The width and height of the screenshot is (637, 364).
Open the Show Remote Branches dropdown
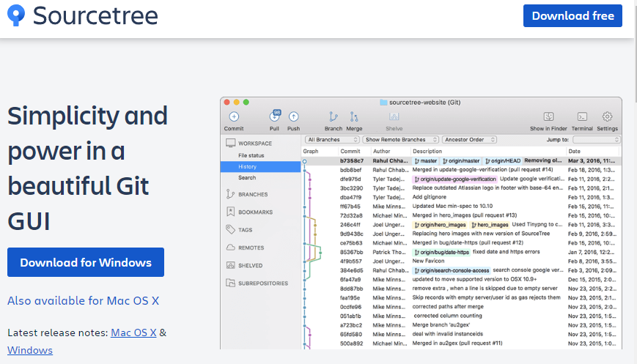pos(400,140)
